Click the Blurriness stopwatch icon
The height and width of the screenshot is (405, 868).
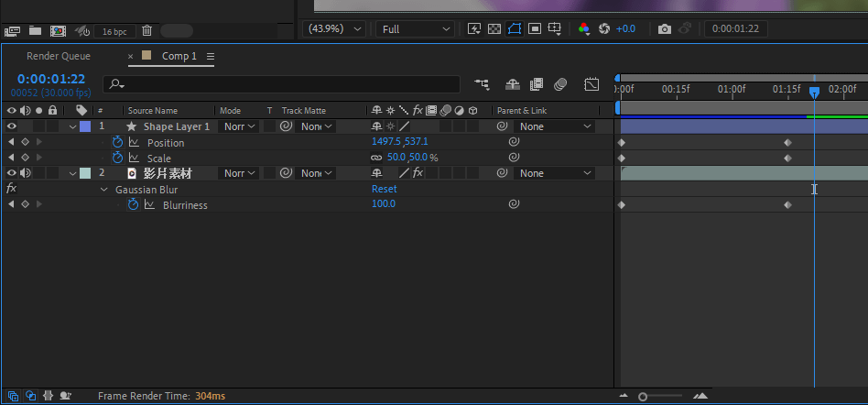133,204
